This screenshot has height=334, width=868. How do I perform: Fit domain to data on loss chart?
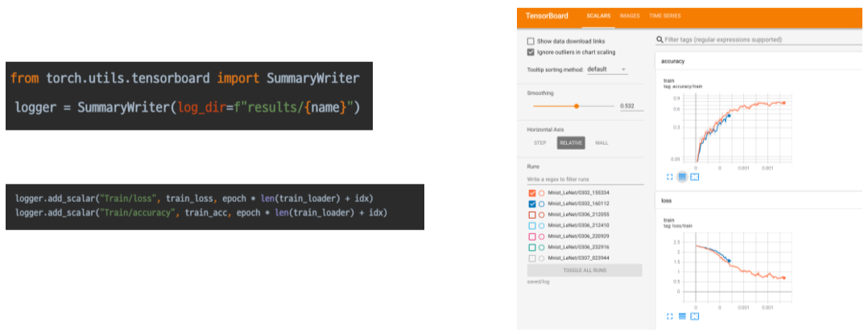[695, 315]
